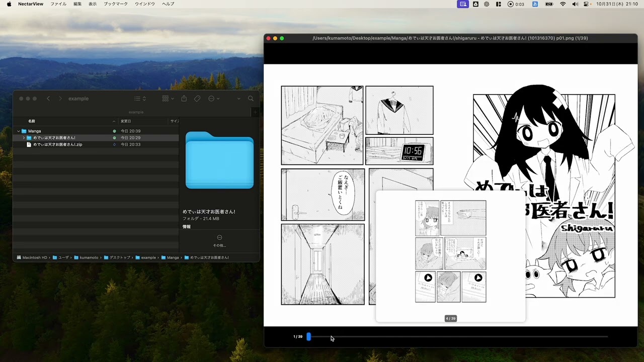Open Finder group-by options dropdown
Viewport: 644px width, 362px height.
[x=168, y=99]
